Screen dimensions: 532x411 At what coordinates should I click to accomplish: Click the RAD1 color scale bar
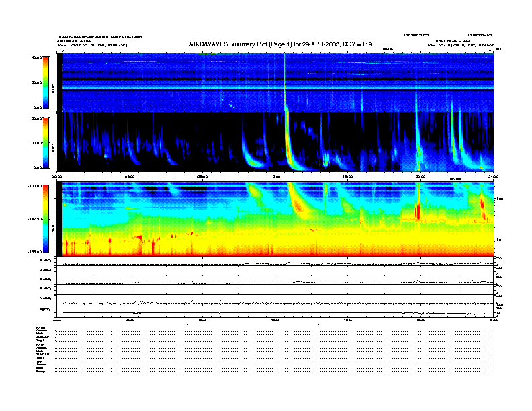(46, 142)
